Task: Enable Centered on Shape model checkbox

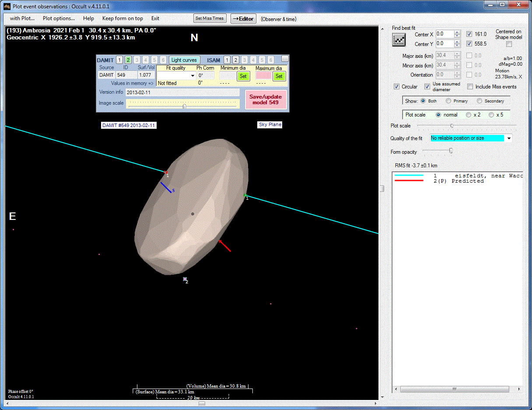Action: [509, 44]
